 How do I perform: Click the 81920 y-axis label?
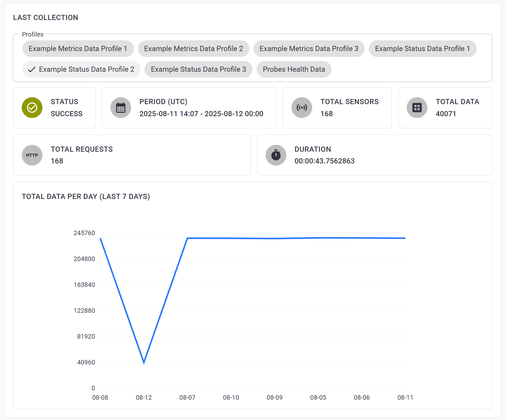pyautogui.click(x=86, y=337)
